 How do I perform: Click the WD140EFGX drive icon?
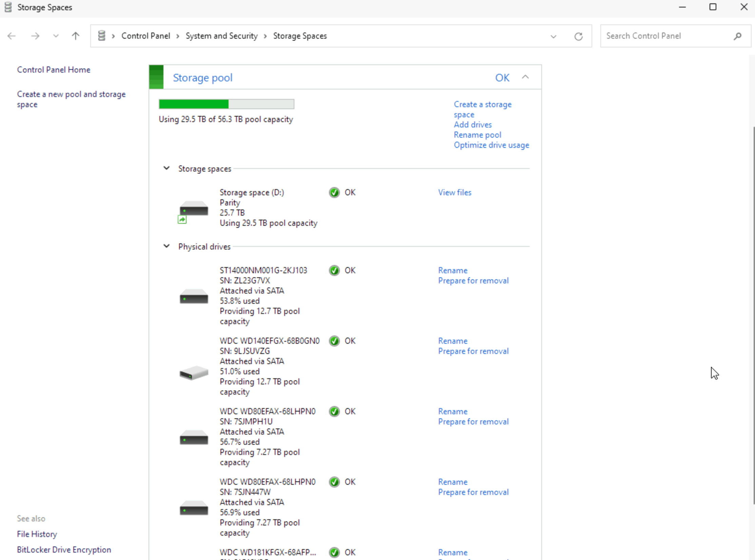pyautogui.click(x=194, y=373)
